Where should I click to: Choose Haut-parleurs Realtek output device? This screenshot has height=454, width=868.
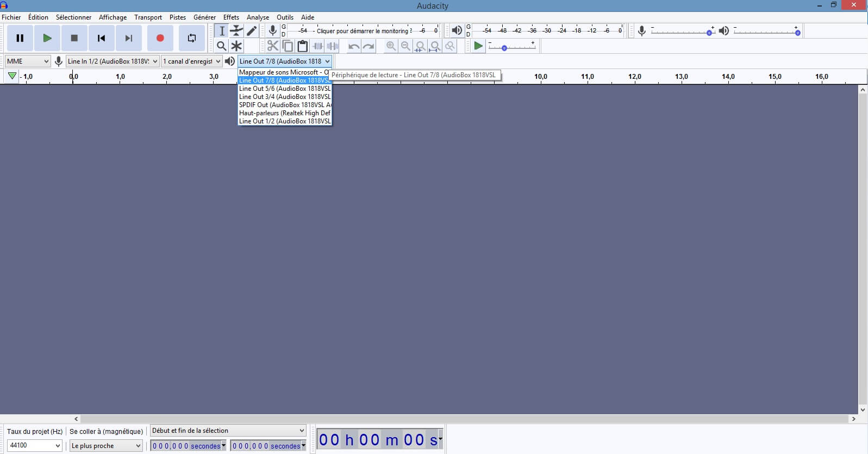285,113
